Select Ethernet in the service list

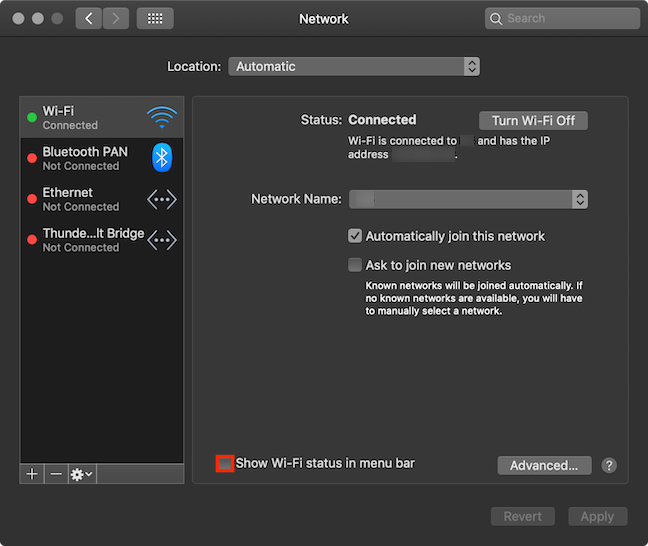coord(102,199)
